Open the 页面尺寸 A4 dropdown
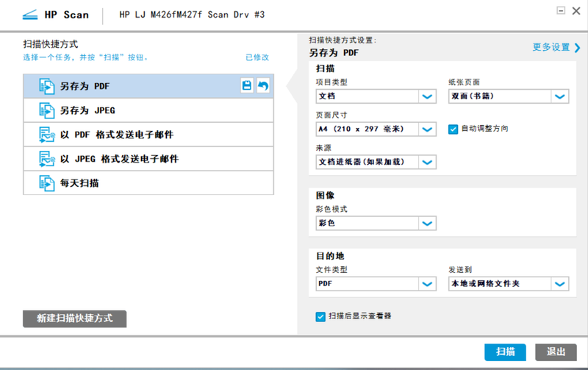 click(427, 129)
